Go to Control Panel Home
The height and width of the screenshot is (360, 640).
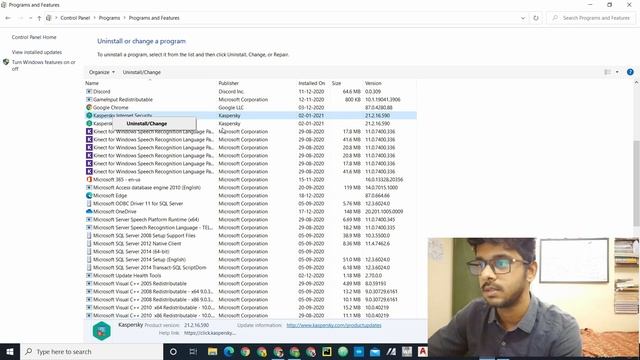[34, 37]
